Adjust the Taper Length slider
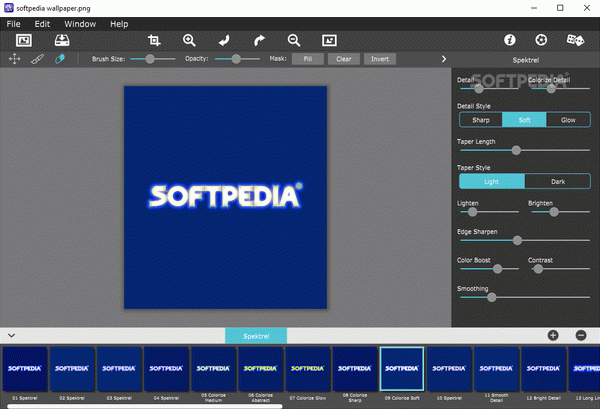The image size is (600, 409). 525,150
